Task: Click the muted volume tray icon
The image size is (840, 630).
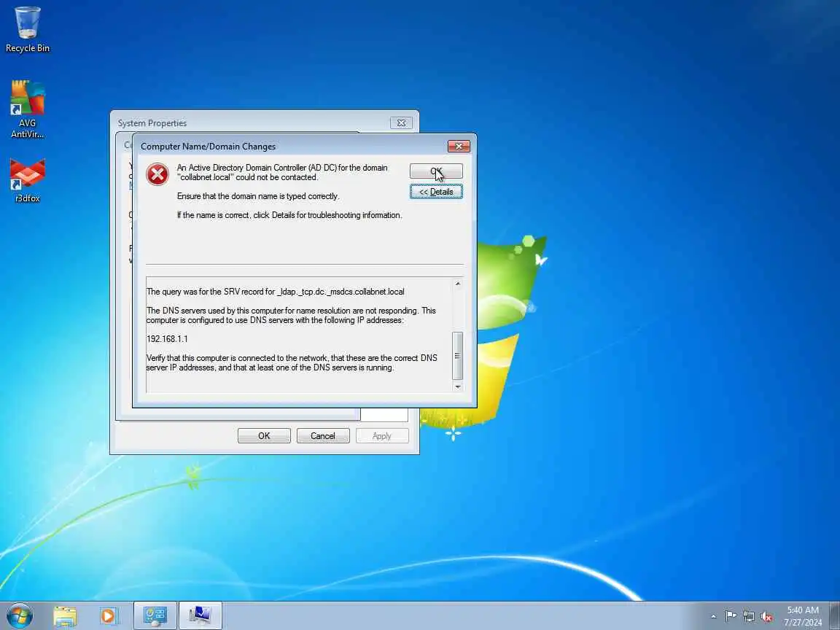Action: tap(766, 616)
